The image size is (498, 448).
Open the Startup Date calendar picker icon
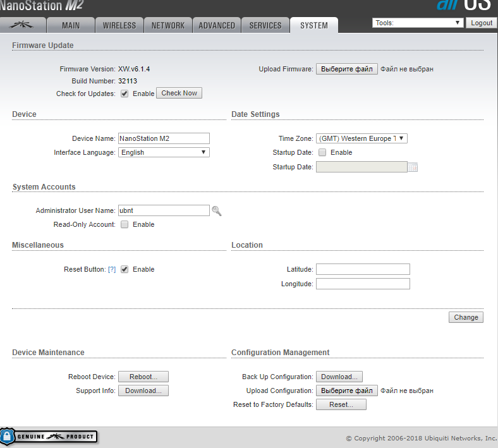[413, 167]
